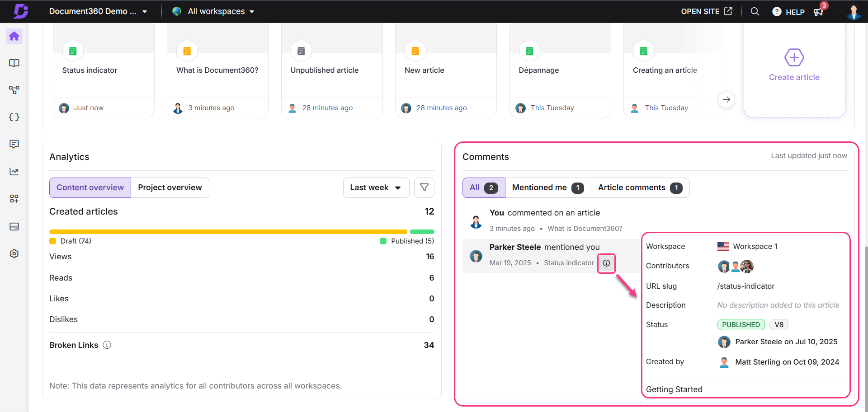Open Settings gear in sidebar
This screenshot has height=412, width=868.
point(14,254)
